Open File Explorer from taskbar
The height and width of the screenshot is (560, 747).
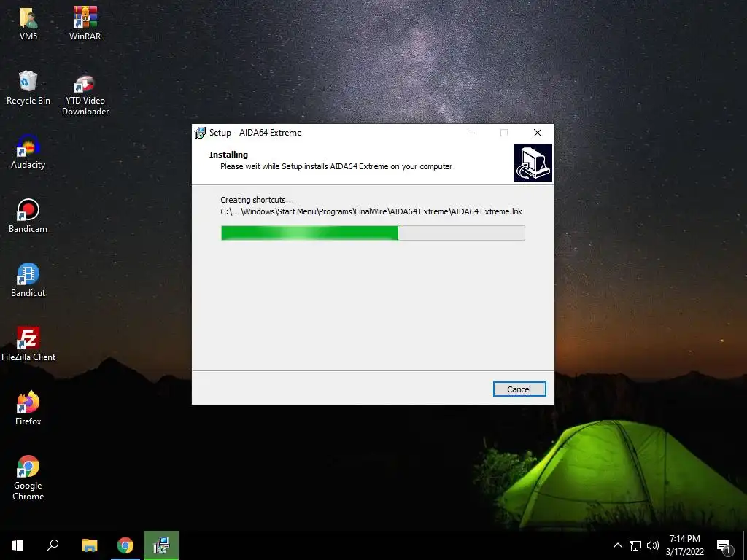89,545
